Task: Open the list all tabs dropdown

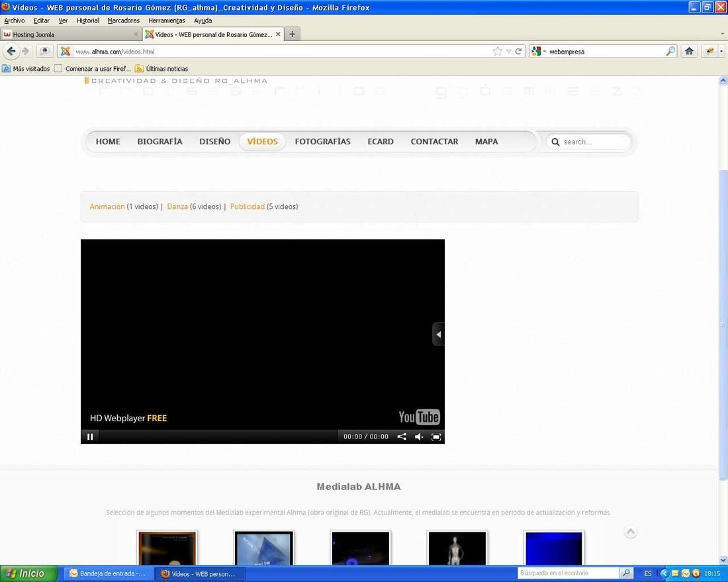Action: pyautogui.click(x=723, y=34)
